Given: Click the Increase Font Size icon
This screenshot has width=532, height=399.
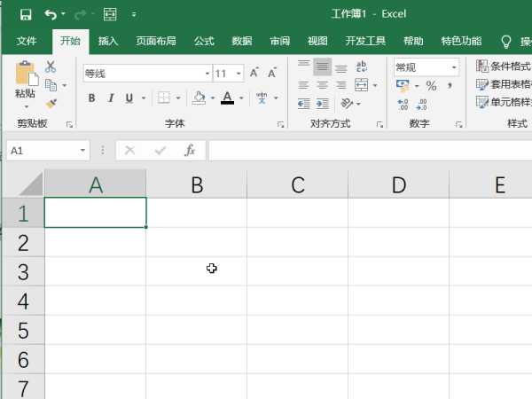Looking at the screenshot, I should tap(254, 74).
